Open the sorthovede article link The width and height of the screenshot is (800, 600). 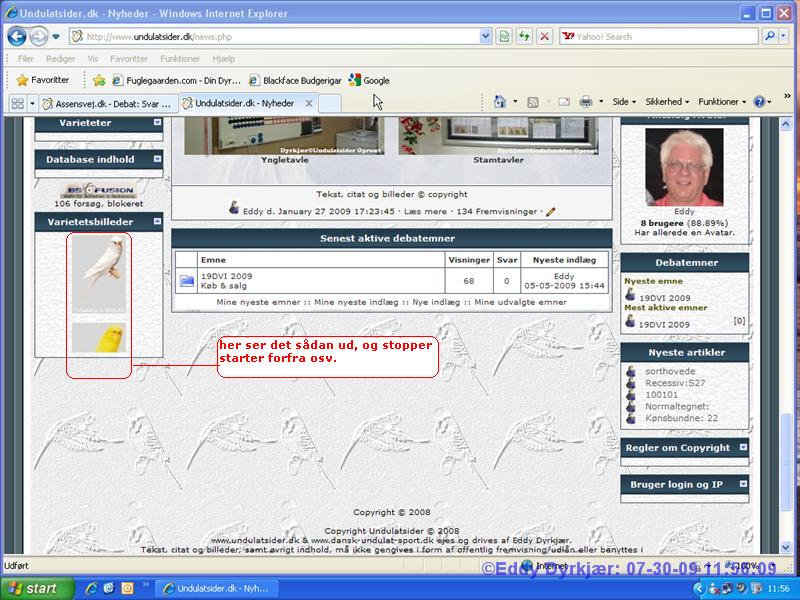click(x=670, y=371)
